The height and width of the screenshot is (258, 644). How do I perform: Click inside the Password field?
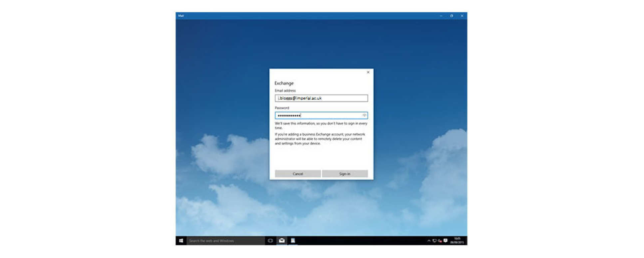point(318,115)
